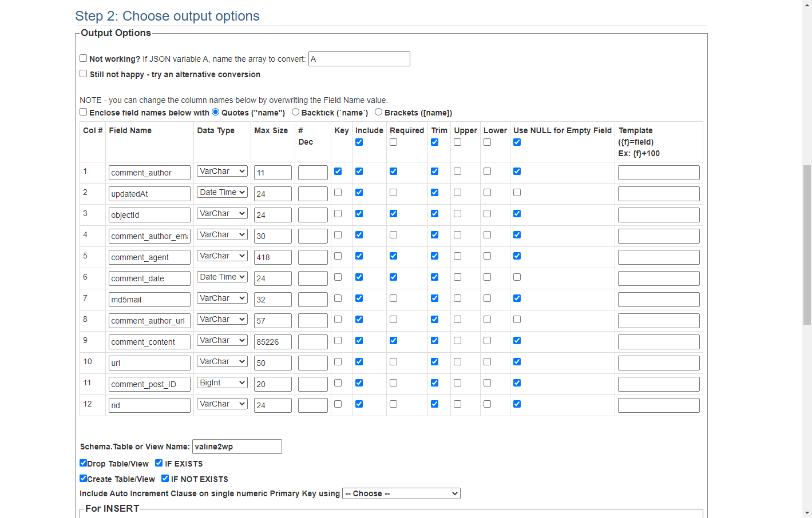
Task: Edit the updatedAt field name box
Action: [x=149, y=194]
